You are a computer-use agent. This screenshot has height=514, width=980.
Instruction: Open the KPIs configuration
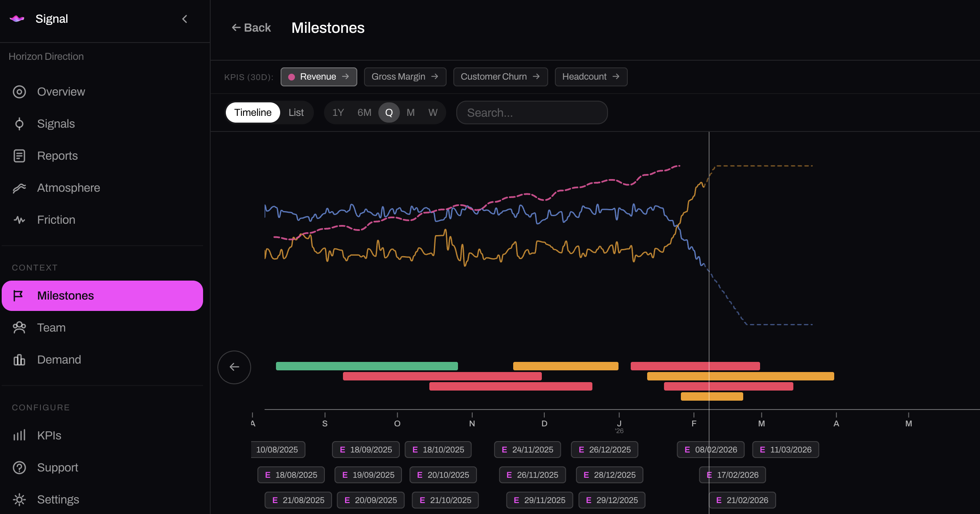[x=49, y=435]
